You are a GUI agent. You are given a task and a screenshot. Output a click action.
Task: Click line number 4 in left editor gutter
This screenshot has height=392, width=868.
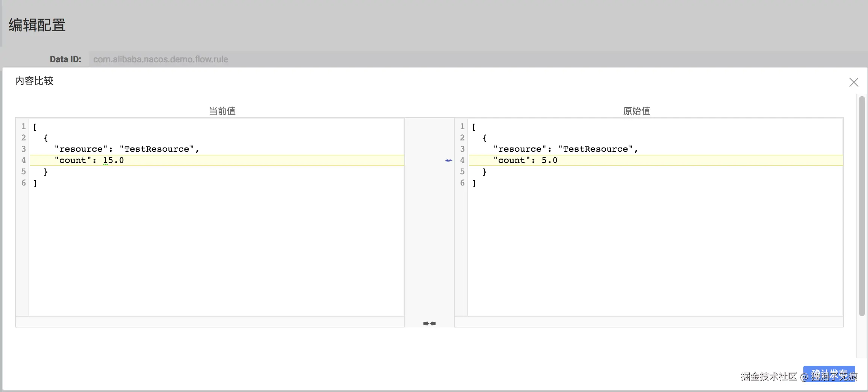coord(23,160)
